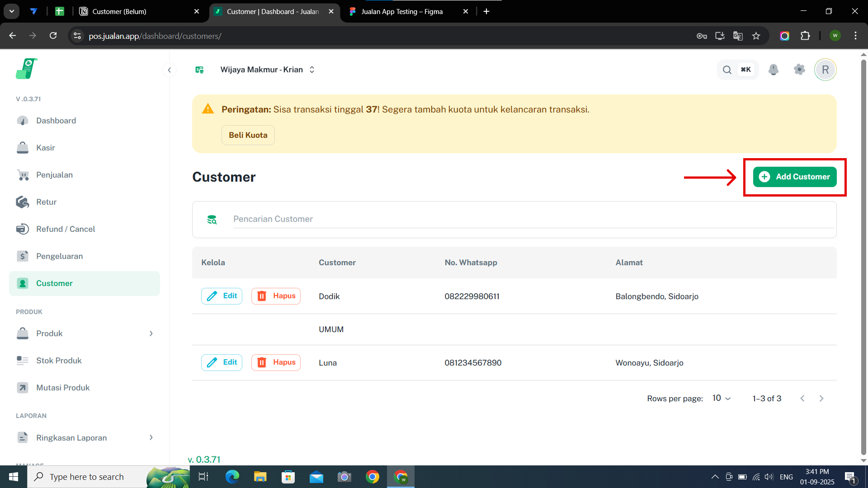
Task: Open Chrome extensions puzzle icon
Action: [x=805, y=36]
